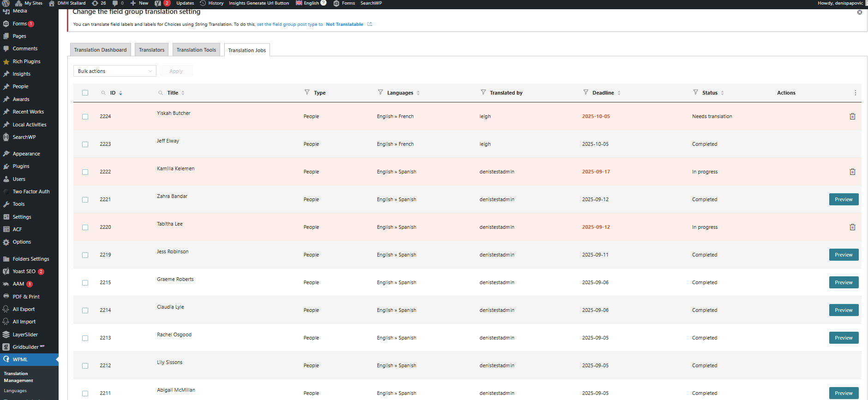
Task: Sort jobs by ID column arrows
Action: [x=120, y=93]
